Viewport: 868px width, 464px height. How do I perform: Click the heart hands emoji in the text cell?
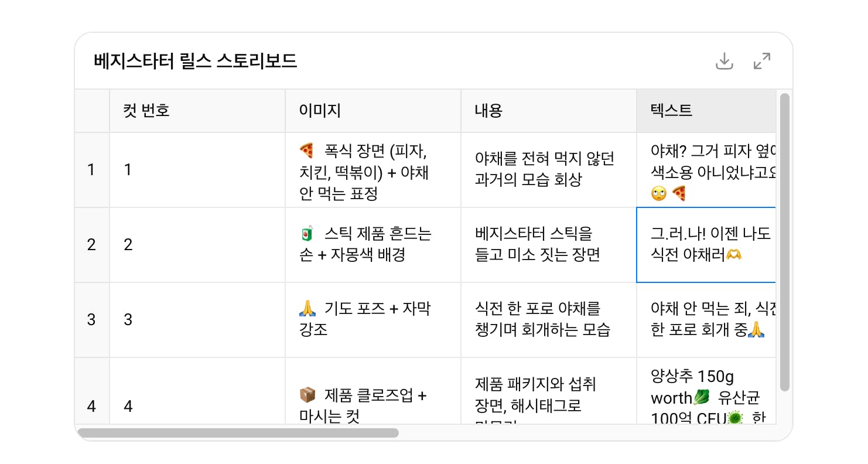pos(733,255)
